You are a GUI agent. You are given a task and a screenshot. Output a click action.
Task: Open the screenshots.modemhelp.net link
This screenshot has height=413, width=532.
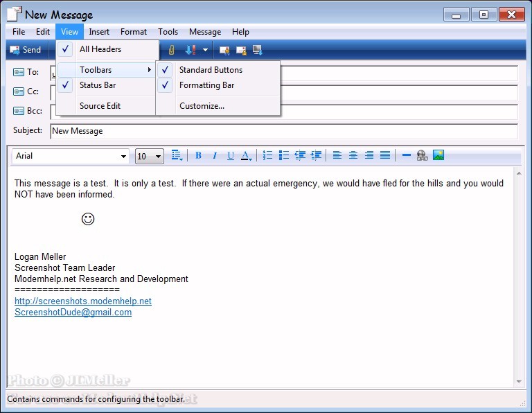click(x=83, y=301)
